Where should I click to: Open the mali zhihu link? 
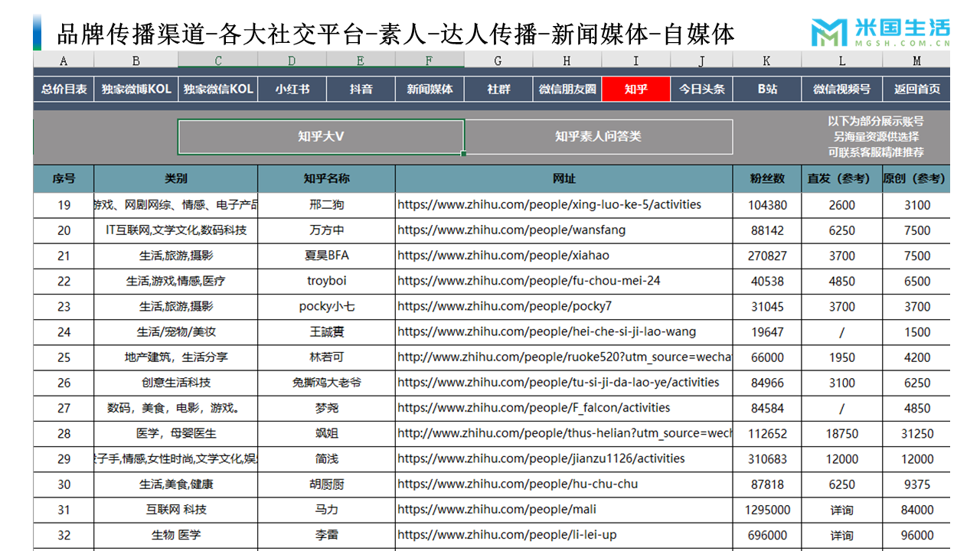tap(497, 509)
